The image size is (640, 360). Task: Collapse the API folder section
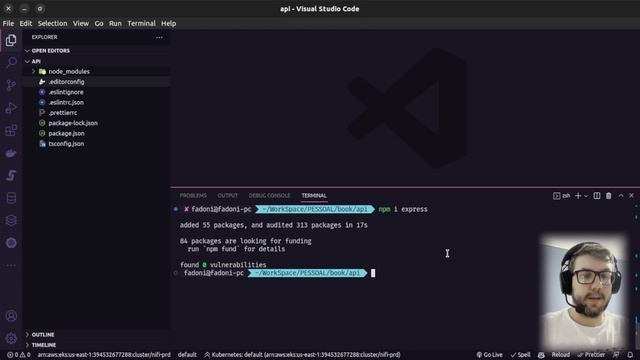(x=36, y=61)
